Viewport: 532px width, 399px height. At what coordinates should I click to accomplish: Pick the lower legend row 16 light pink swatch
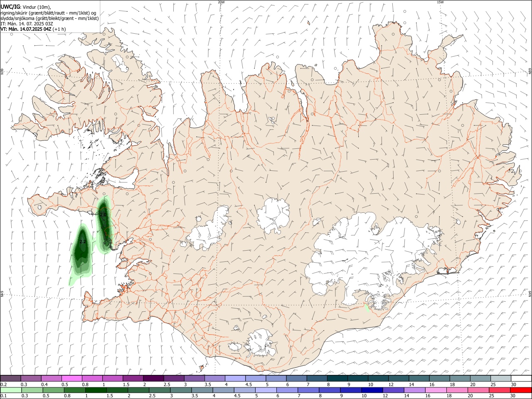[435, 390]
